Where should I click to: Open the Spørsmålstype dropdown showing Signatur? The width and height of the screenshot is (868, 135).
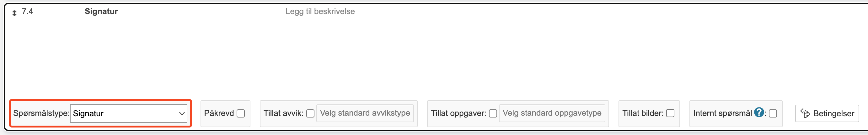(x=128, y=113)
